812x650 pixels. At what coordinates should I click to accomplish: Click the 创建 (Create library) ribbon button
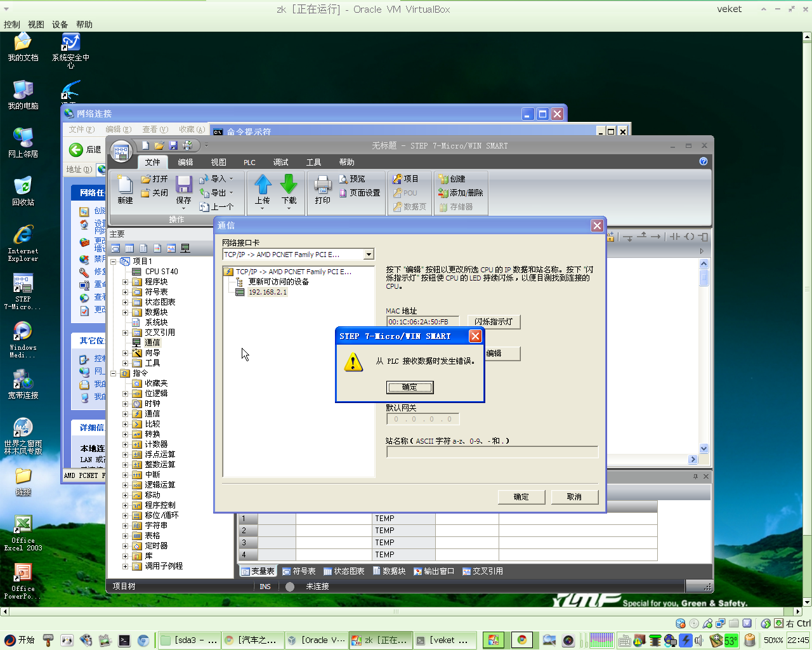click(452, 179)
